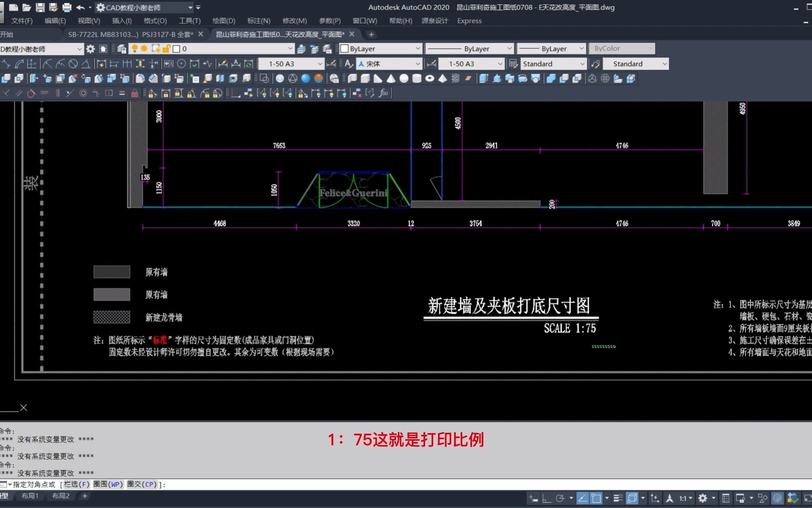Viewport: 812px width, 508px height.
Task: Switch to the SB-7722L drawing tab
Action: click(x=130, y=34)
